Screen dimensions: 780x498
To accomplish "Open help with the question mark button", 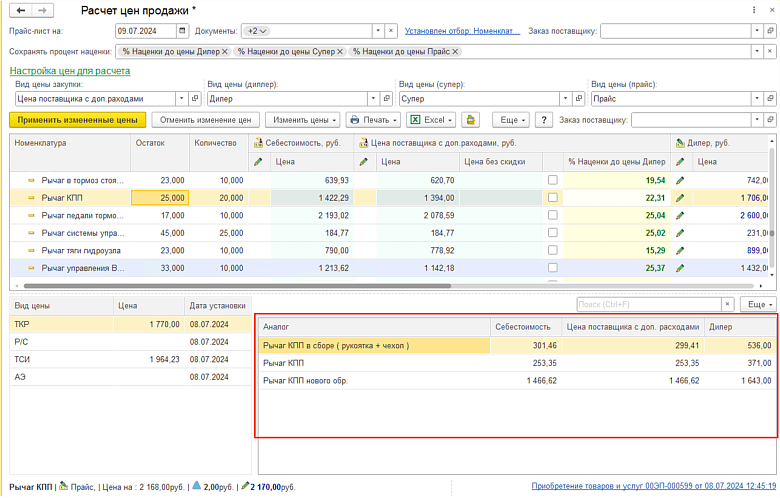I will pyautogui.click(x=544, y=120).
